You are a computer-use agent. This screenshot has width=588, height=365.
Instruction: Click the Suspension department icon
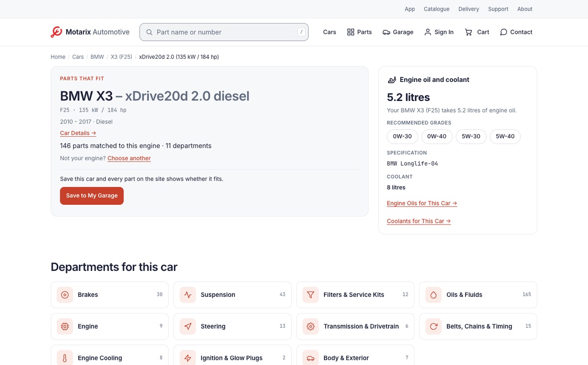pyautogui.click(x=188, y=295)
